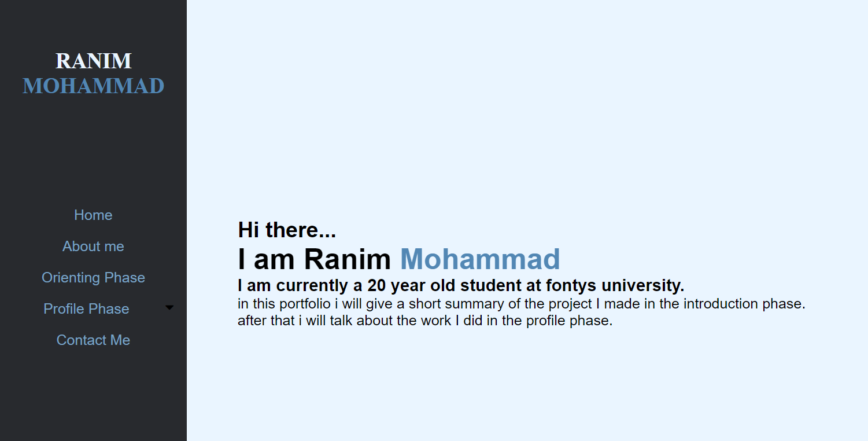The image size is (868, 441).
Task: Click the "Hi there..." greeting heading
Action: coord(287,230)
